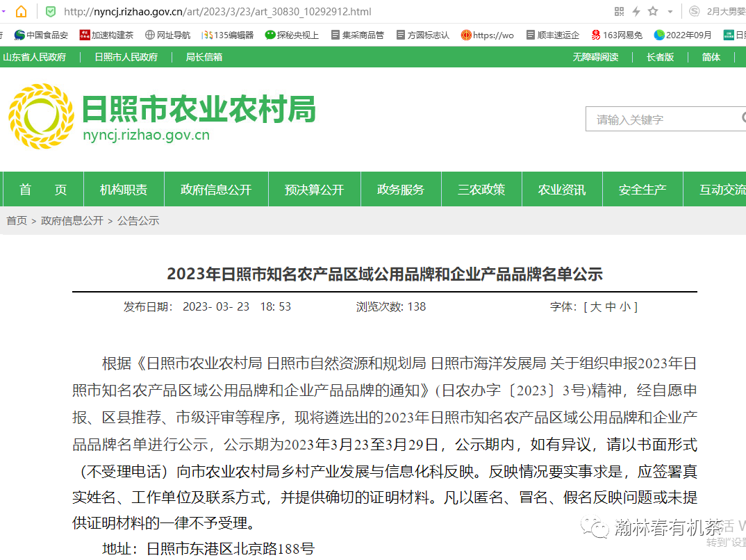Open the 三农政策 navigation tab
Image resolution: width=746 pixels, height=560 pixels.
pyautogui.click(x=481, y=190)
